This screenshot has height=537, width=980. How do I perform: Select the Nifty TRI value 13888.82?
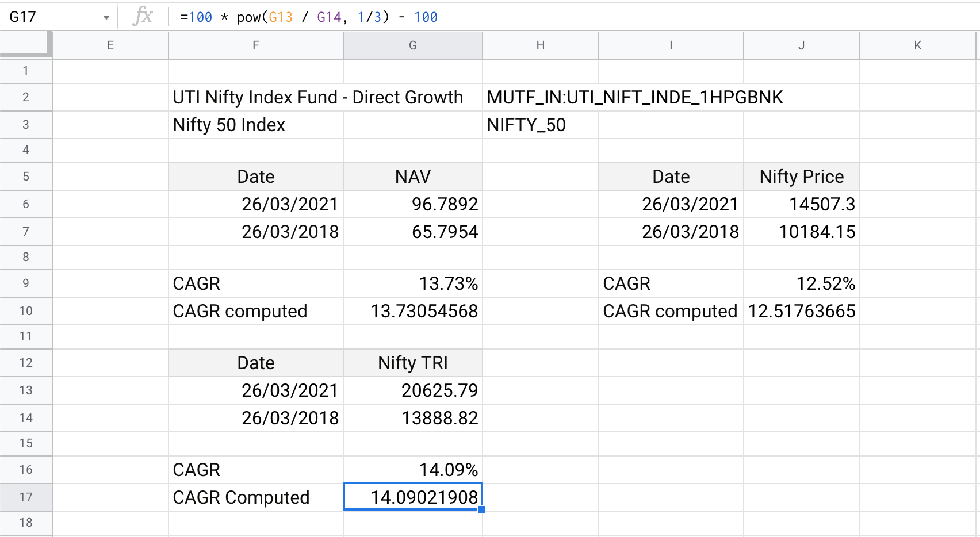[413, 418]
